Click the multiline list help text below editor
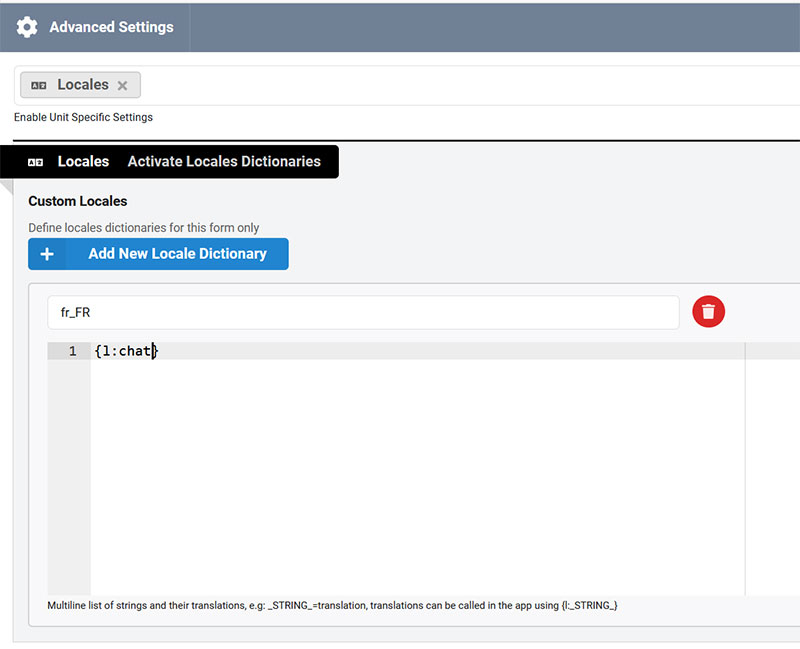This screenshot has height=649, width=800. coord(332,605)
